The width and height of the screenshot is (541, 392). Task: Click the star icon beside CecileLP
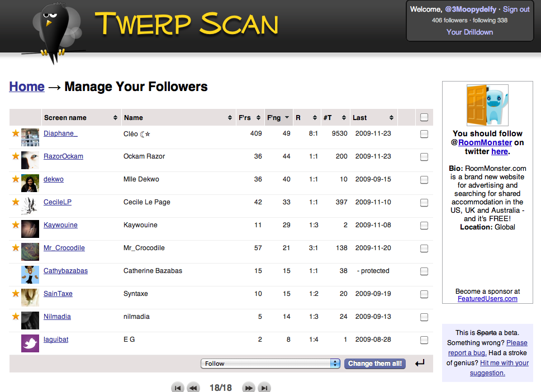pos(16,202)
